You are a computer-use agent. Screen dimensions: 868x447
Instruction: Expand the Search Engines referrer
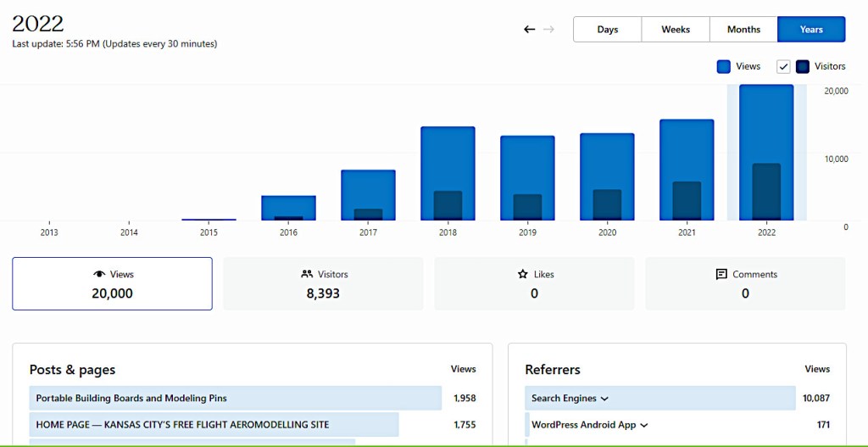pyautogui.click(x=604, y=399)
